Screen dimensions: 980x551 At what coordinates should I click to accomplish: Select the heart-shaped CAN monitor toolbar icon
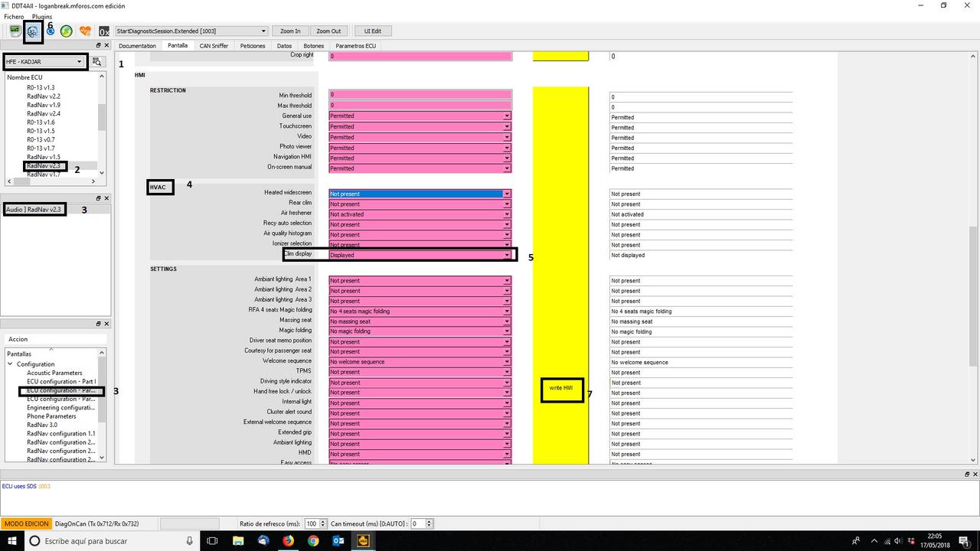pos(85,31)
